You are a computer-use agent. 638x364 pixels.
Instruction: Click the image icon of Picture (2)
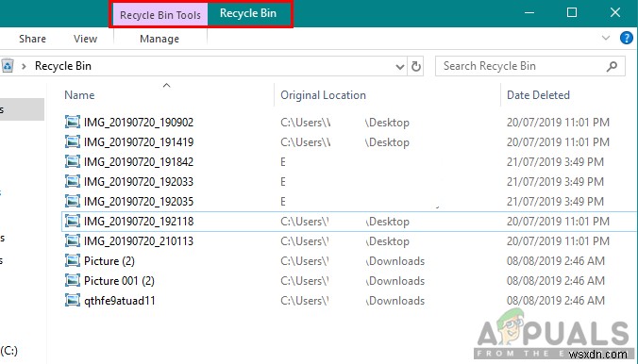coord(73,260)
